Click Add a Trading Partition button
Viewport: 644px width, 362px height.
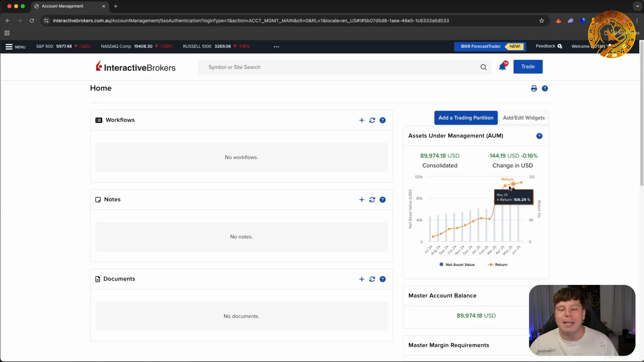(466, 118)
